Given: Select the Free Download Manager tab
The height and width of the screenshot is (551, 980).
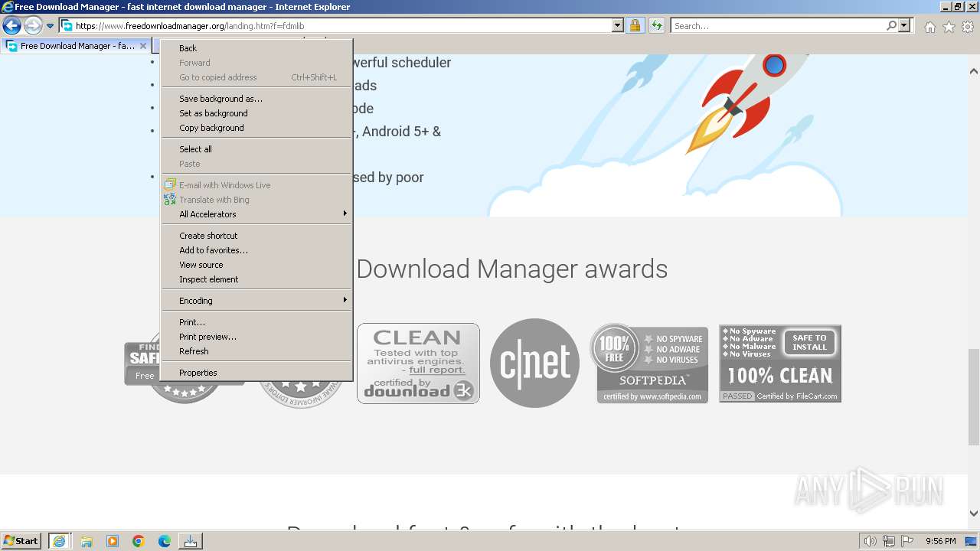Looking at the screenshot, I should 76,46.
